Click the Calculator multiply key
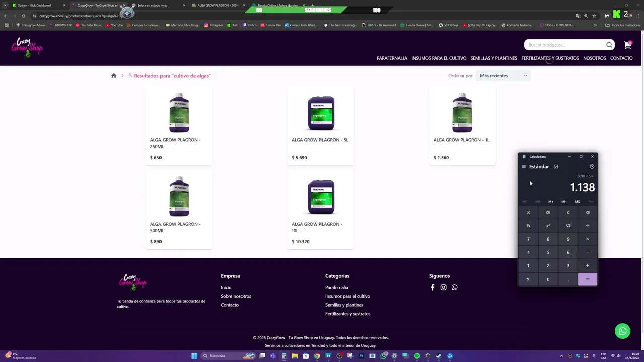The width and height of the screenshot is (644, 362). coord(587,239)
